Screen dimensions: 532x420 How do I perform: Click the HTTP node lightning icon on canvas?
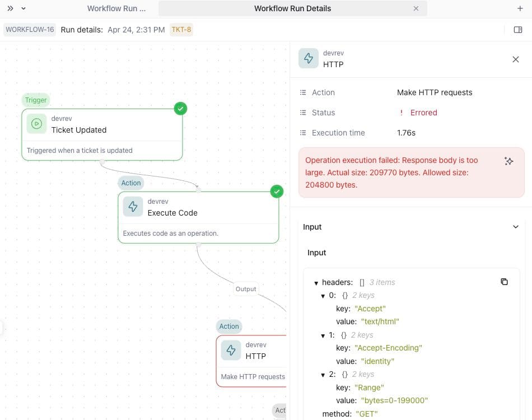(231, 350)
